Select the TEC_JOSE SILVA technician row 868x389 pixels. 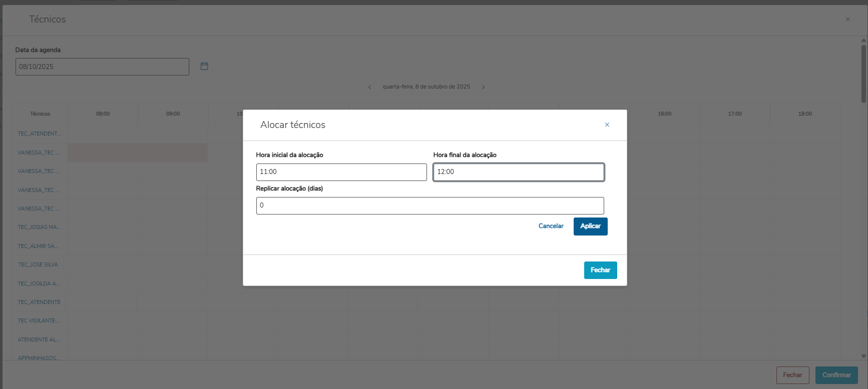[x=38, y=264]
